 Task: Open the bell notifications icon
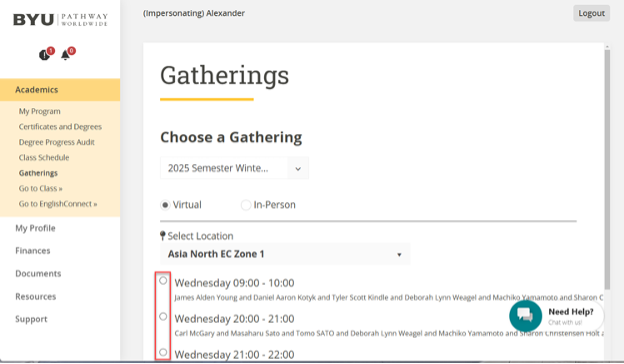(x=67, y=53)
